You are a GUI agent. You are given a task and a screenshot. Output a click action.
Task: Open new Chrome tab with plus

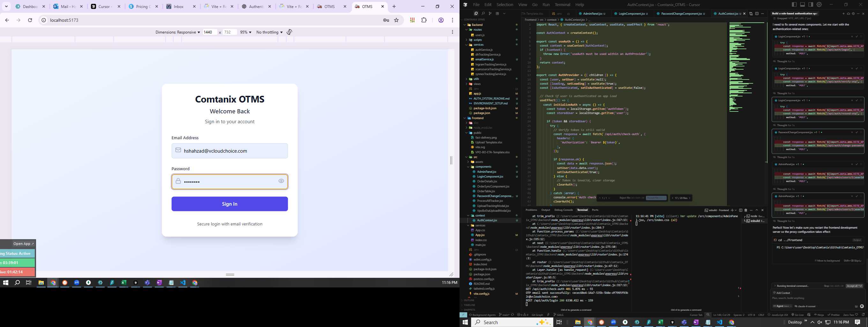(x=394, y=6)
